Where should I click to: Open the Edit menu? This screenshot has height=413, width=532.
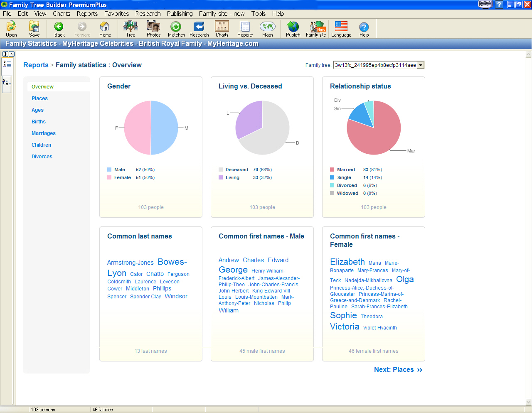pyautogui.click(x=23, y=14)
